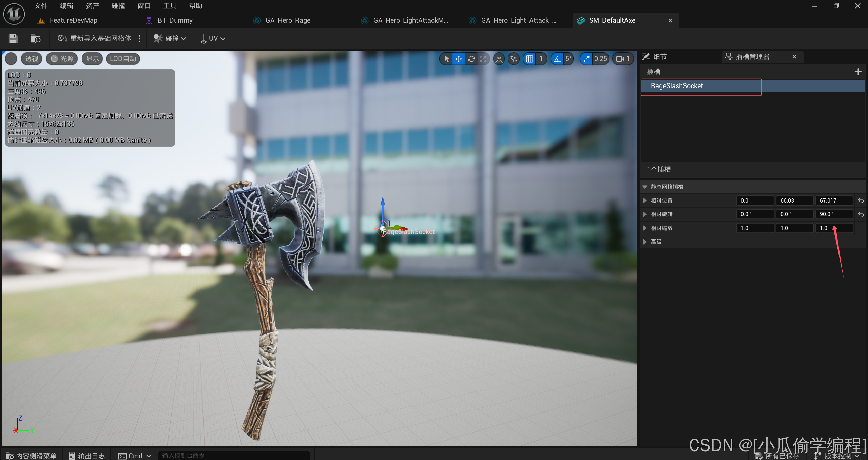Switch to GA_Hero_LightAttackM... tab

click(410, 20)
